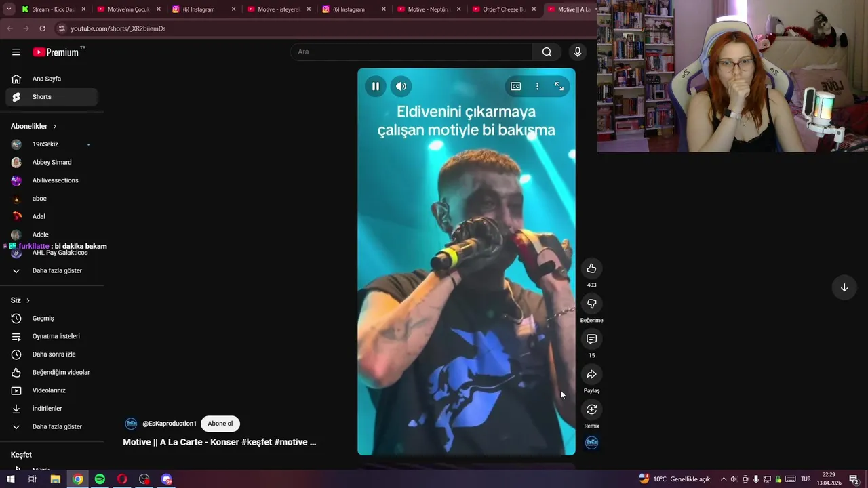The height and width of the screenshot is (488, 868).
Task: Open Videolarınız your videos
Action: (x=52, y=390)
